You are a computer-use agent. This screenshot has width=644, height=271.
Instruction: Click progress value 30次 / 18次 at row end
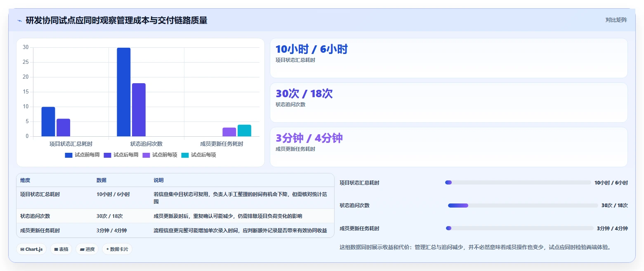[615, 206]
